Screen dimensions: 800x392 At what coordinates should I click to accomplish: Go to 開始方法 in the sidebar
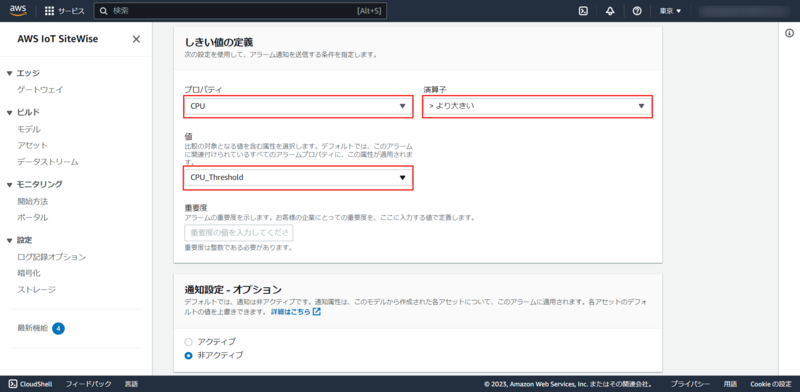33,201
